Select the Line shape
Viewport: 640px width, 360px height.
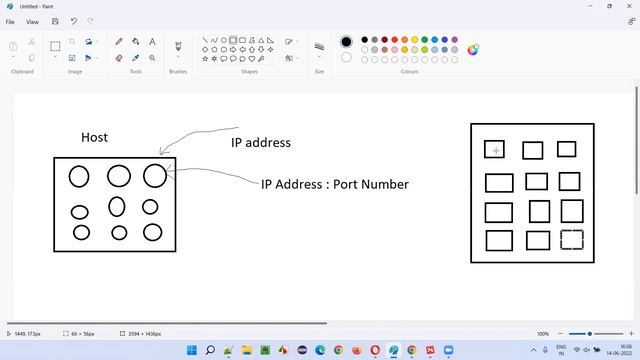tap(205, 40)
